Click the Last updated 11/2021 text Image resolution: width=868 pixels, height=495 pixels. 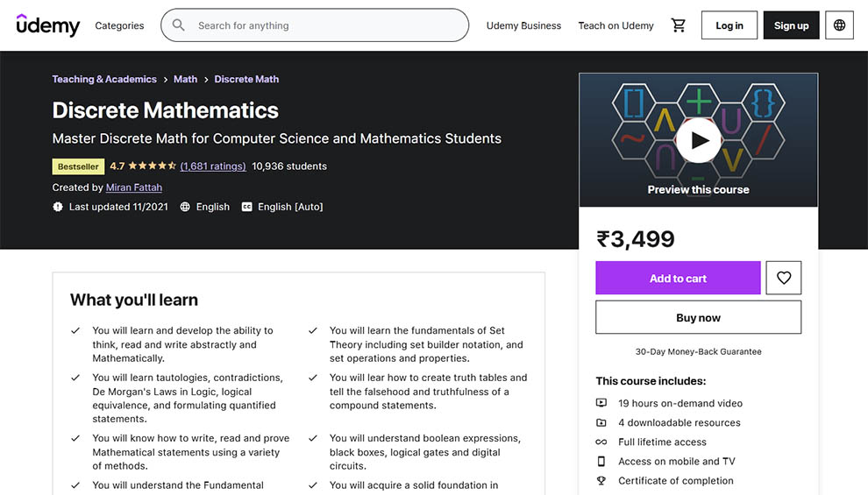point(118,207)
